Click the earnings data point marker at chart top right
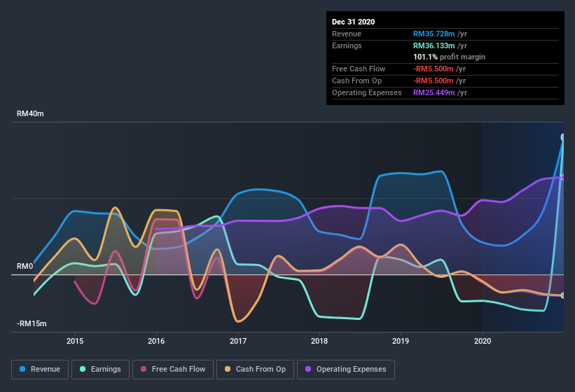 tap(562, 137)
